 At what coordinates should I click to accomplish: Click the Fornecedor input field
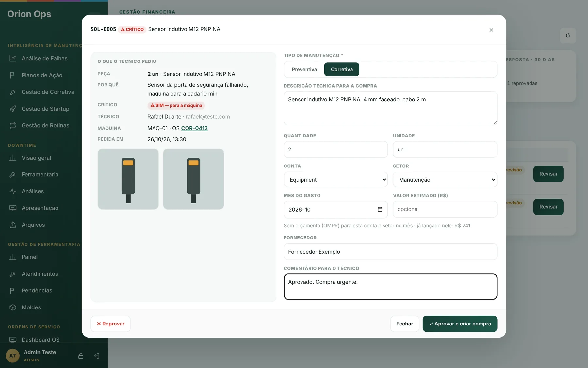pyautogui.click(x=390, y=252)
